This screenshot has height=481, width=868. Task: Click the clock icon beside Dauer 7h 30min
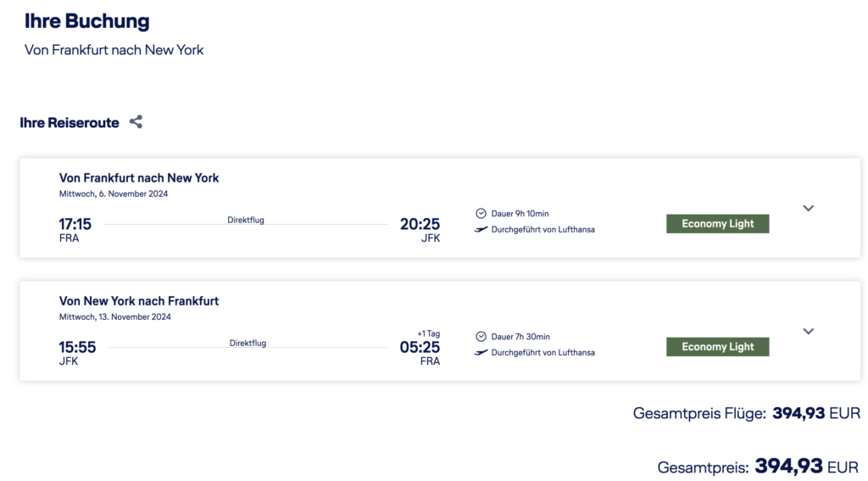click(x=481, y=337)
